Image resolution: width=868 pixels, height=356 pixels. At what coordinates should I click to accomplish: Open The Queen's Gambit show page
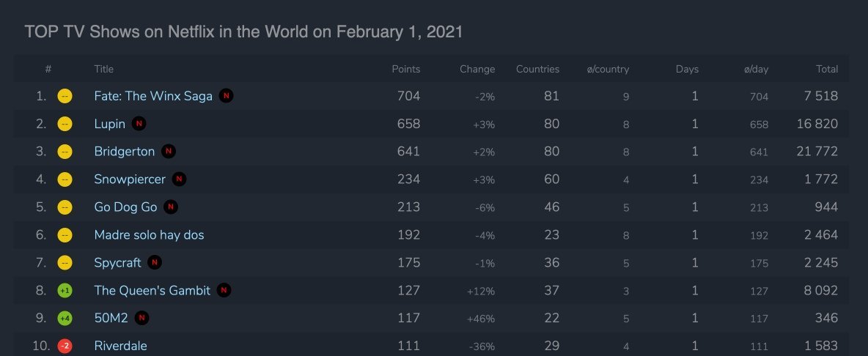click(x=152, y=291)
